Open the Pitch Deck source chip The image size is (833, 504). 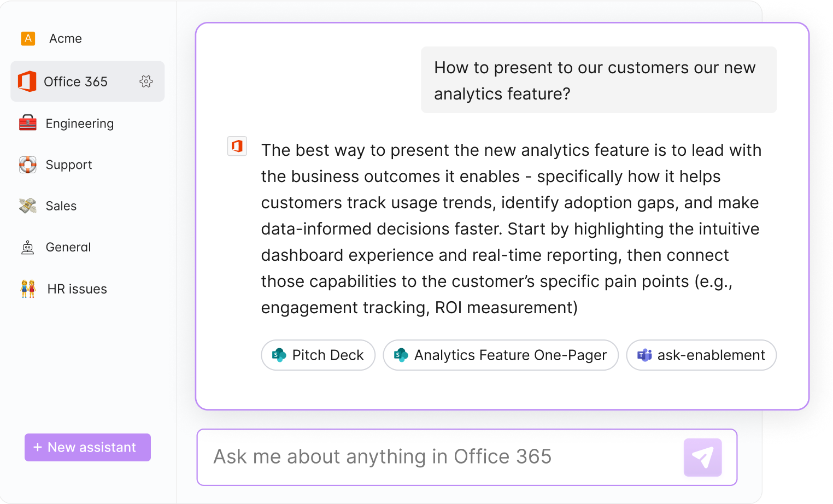[x=318, y=355]
